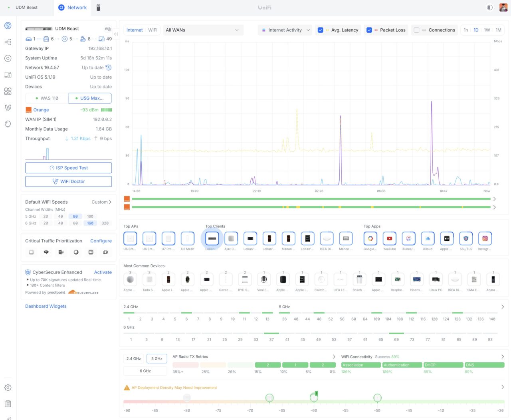
Task: Click Configure for Critical Traffic Prioritization
Action: [x=101, y=241]
